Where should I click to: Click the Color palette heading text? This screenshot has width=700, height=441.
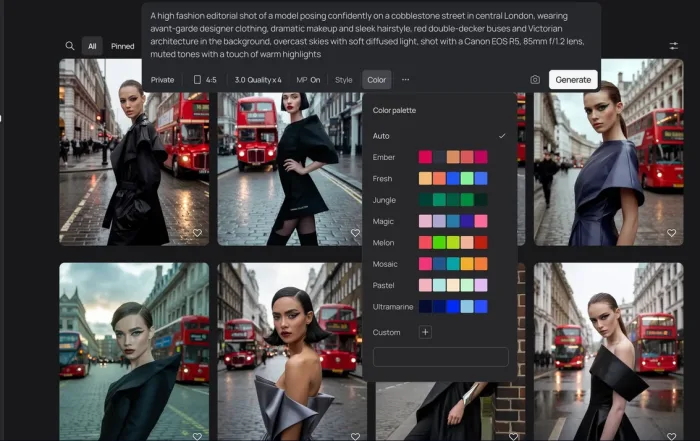[394, 110]
